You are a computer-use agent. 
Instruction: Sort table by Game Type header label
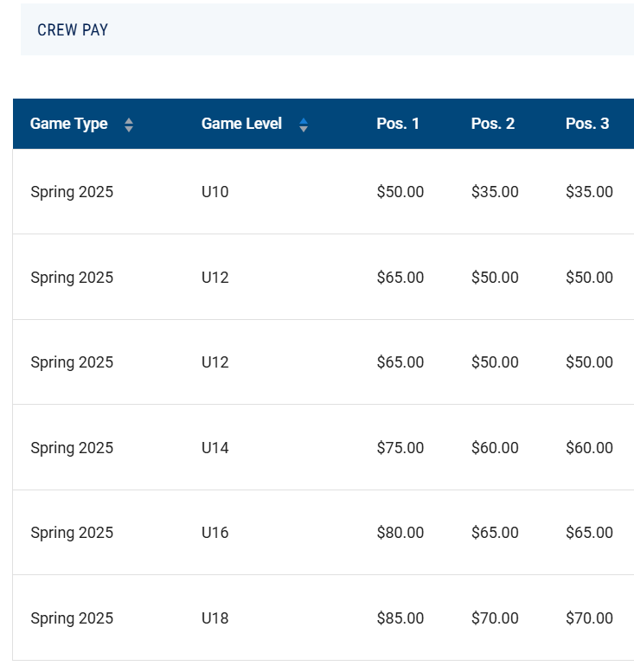tap(69, 124)
